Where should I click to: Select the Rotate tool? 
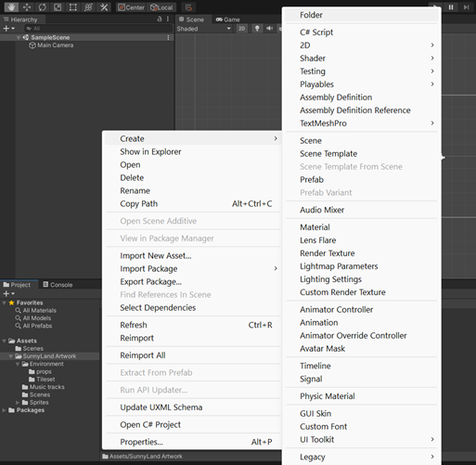coord(43,7)
